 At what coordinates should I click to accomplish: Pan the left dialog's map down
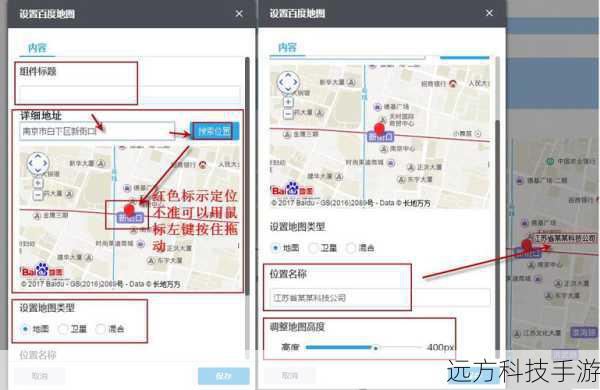(38, 170)
